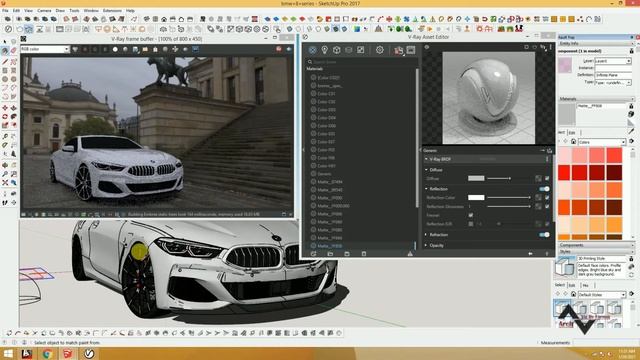Click the material preview sphere thumbnail

click(489, 98)
